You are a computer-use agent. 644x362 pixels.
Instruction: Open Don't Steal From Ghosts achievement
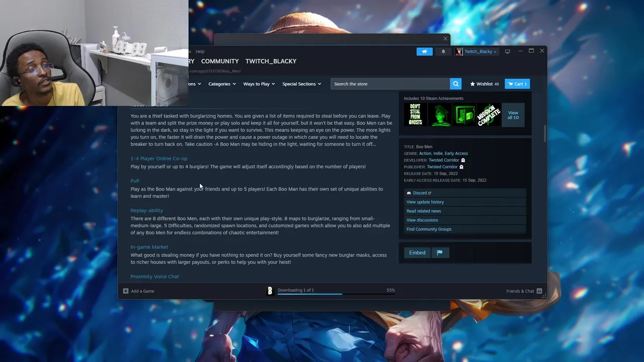click(x=415, y=115)
